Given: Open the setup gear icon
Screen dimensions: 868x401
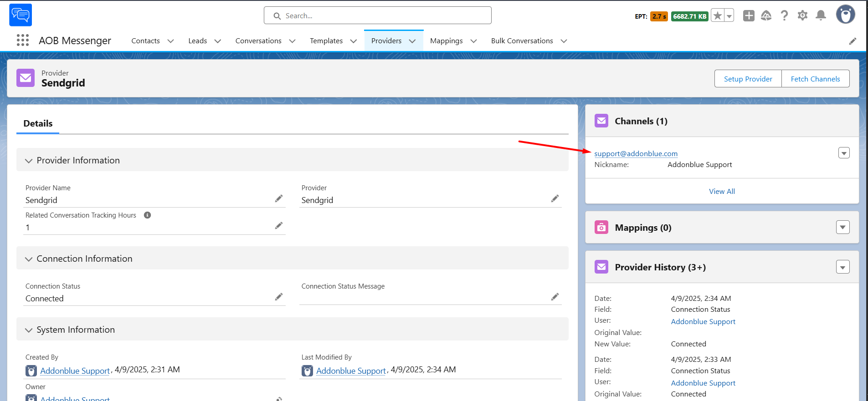Looking at the screenshot, I should pos(802,15).
